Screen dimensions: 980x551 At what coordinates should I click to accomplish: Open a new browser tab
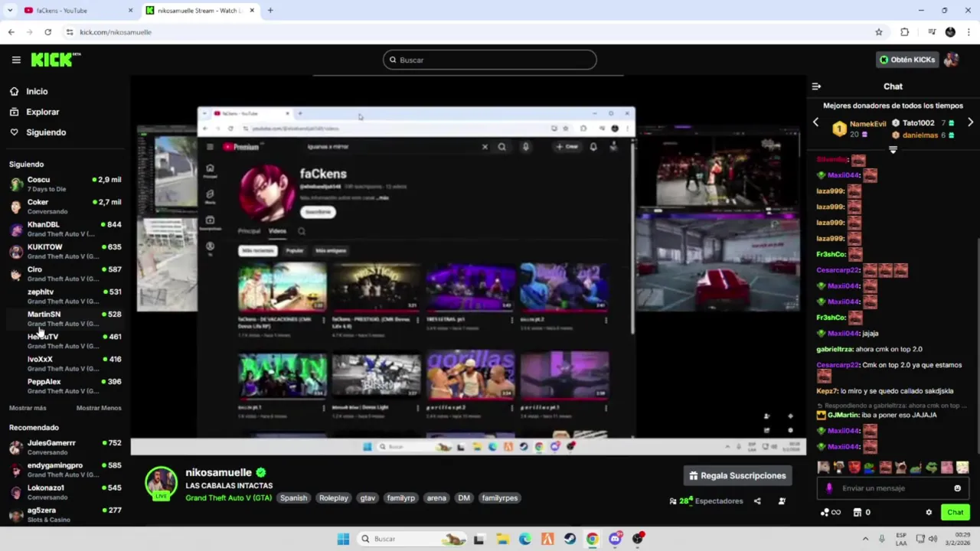tap(270, 11)
